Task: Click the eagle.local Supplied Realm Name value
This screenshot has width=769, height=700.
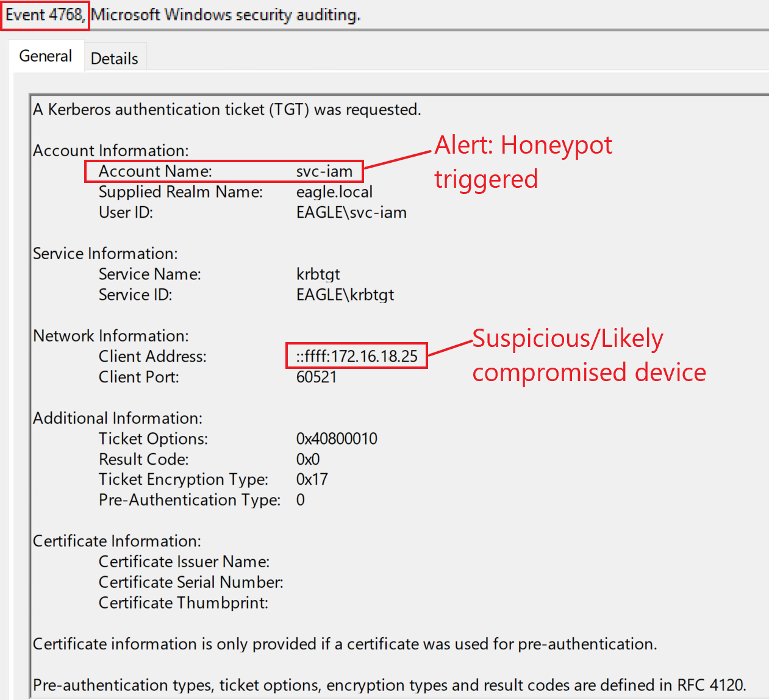Action: tap(334, 192)
